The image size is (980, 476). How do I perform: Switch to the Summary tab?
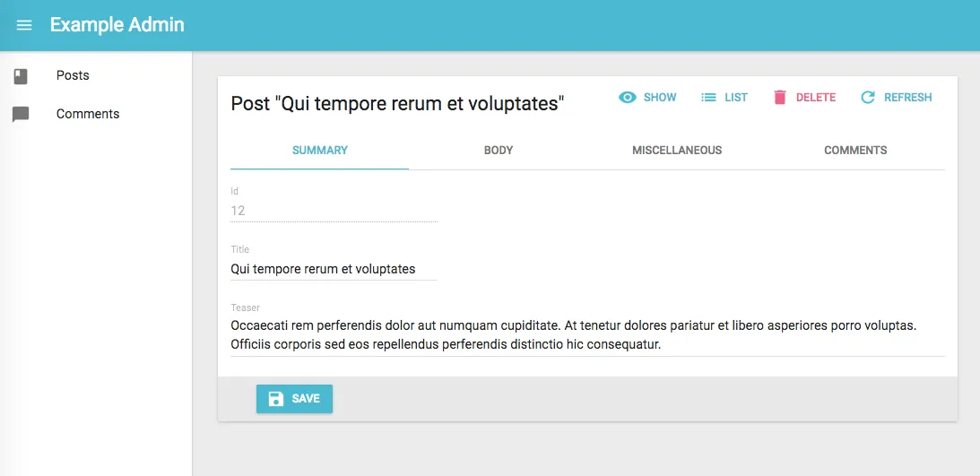(319, 151)
